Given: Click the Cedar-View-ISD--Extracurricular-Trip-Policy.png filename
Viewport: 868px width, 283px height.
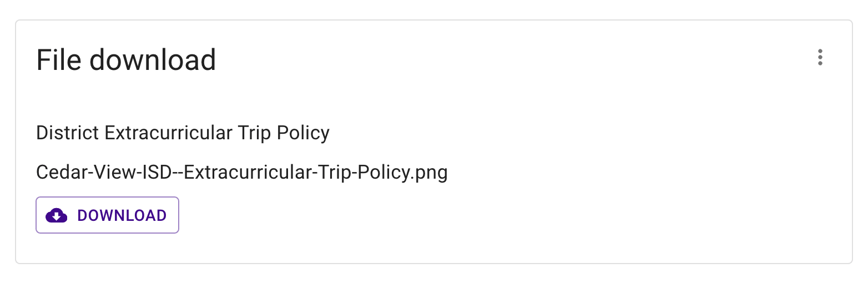Looking at the screenshot, I should click(241, 173).
